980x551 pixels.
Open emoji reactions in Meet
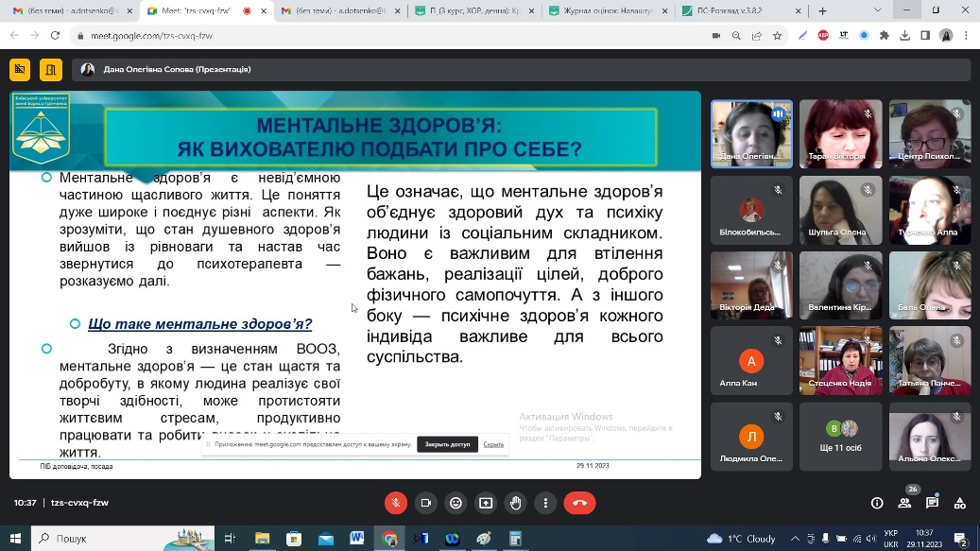456,503
